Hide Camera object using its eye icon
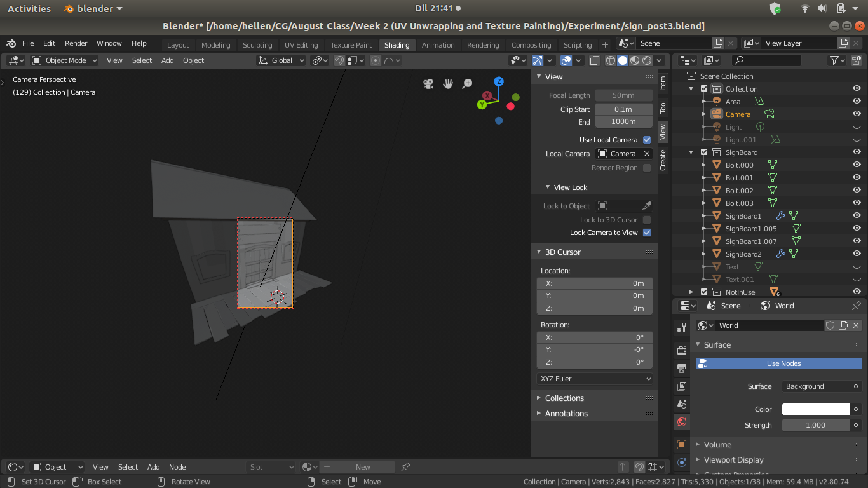This screenshot has width=868, height=488. 857,114
